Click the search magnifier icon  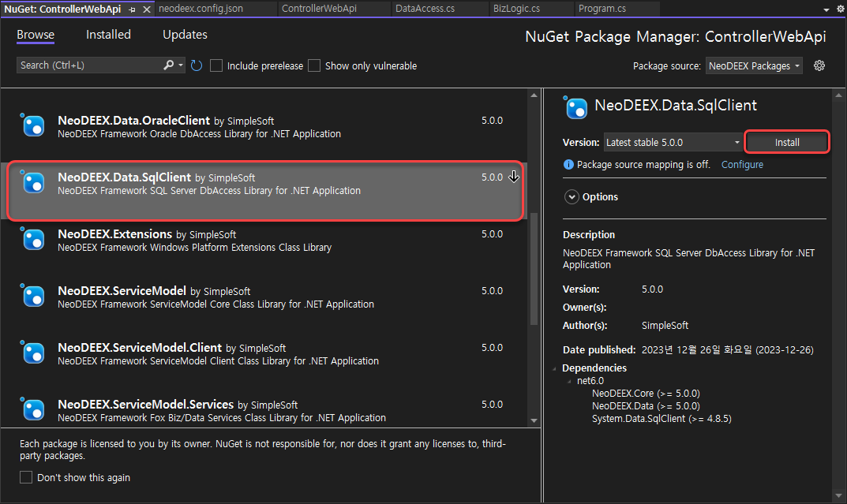(x=169, y=65)
